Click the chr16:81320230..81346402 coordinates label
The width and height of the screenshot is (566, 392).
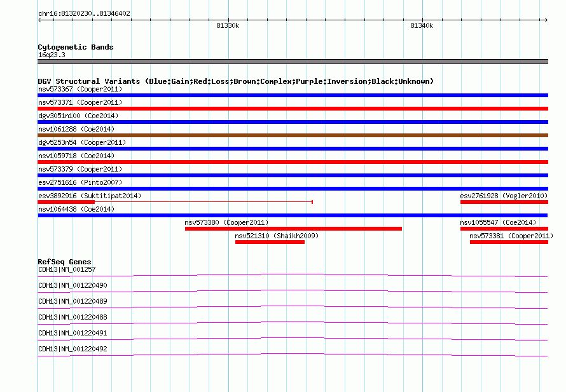(x=84, y=13)
